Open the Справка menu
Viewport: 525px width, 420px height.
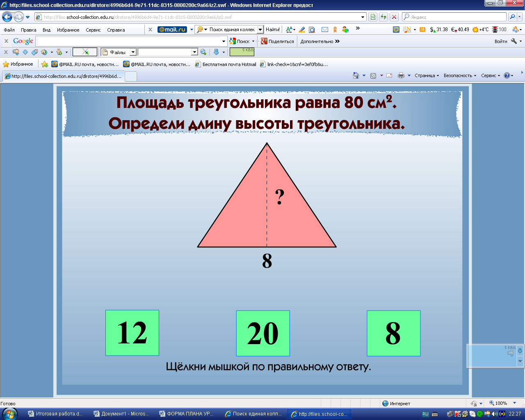(x=116, y=30)
